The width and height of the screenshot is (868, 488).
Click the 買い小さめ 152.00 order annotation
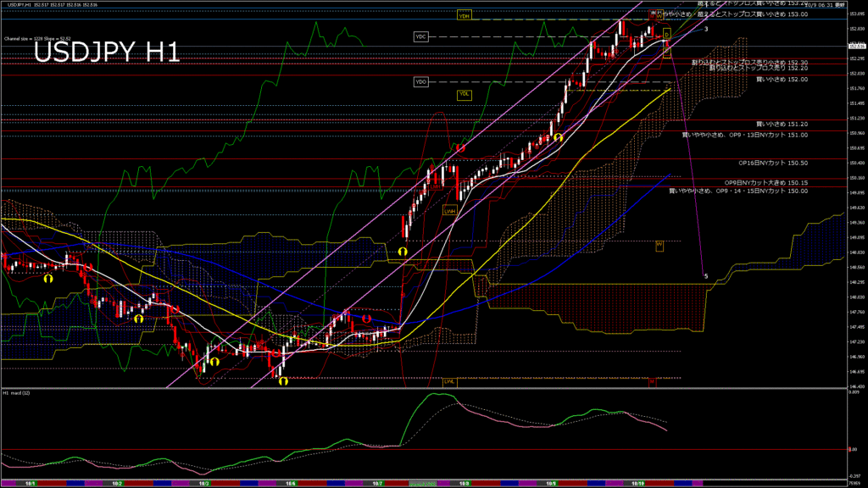(x=782, y=79)
